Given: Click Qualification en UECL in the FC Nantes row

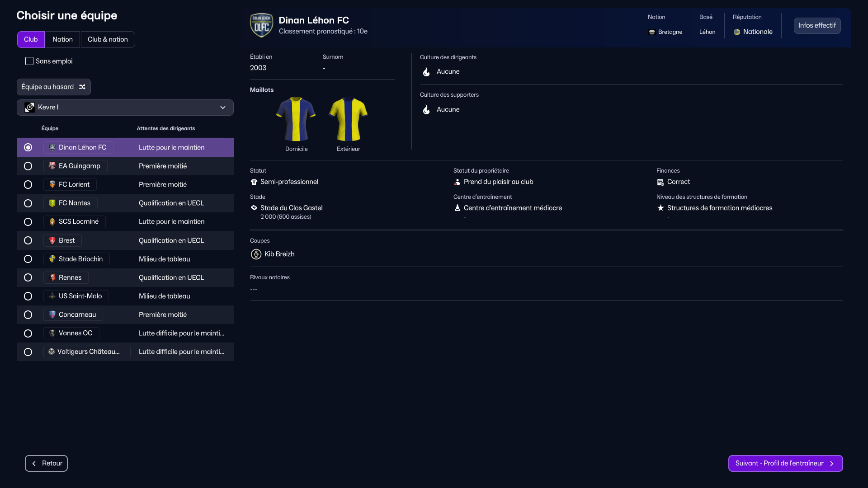Looking at the screenshot, I should tap(171, 203).
